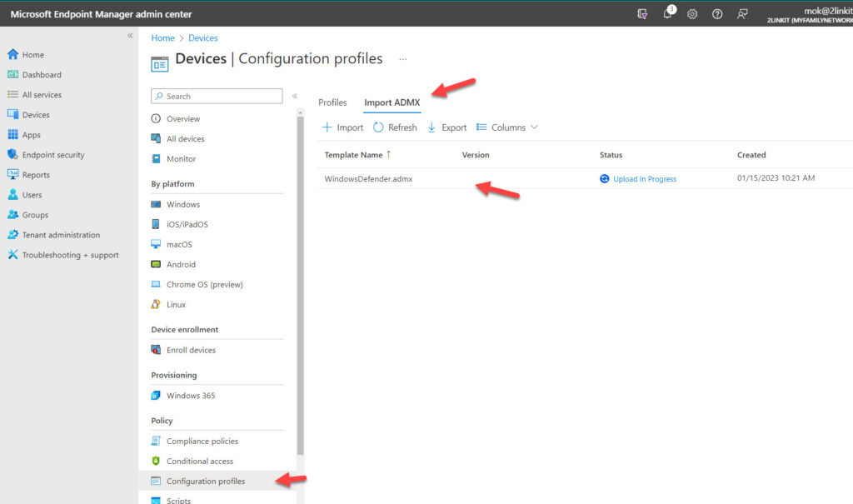The image size is (853, 504).
Task: Open the help question mark icon
Action: coord(717,14)
